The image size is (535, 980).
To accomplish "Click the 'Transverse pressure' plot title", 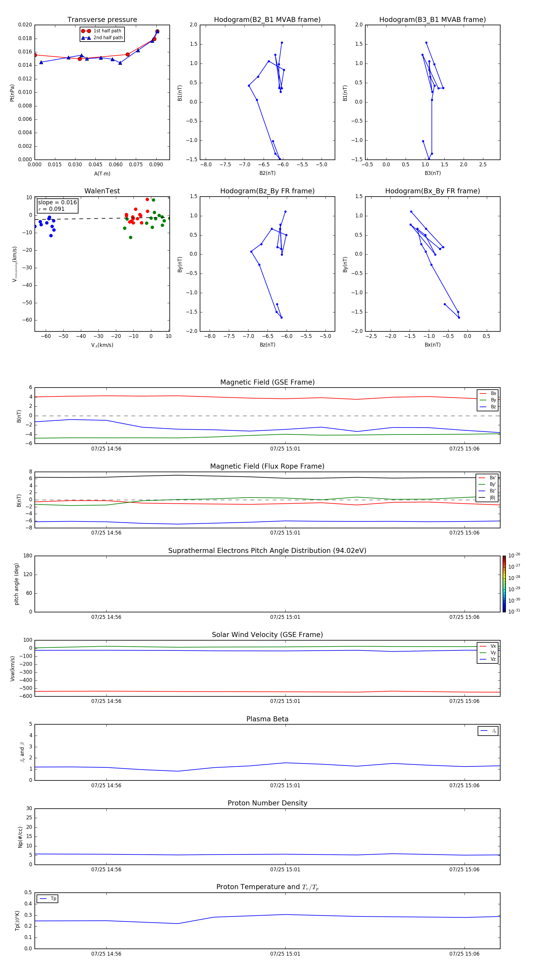I will click(102, 20).
